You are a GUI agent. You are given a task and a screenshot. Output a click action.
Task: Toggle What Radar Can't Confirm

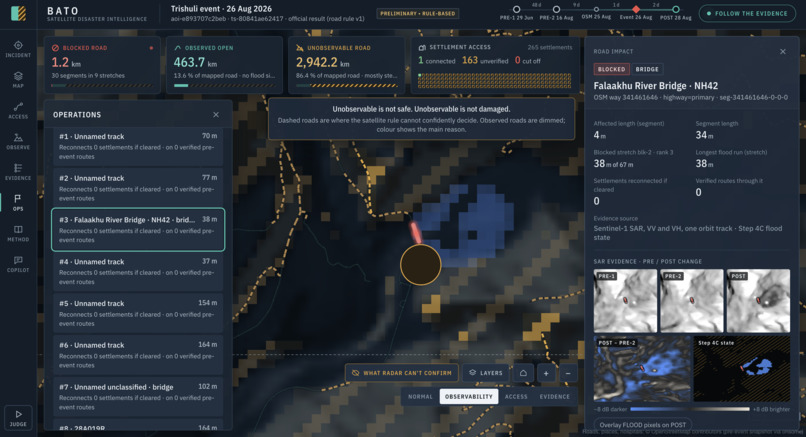tap(401, 373)
